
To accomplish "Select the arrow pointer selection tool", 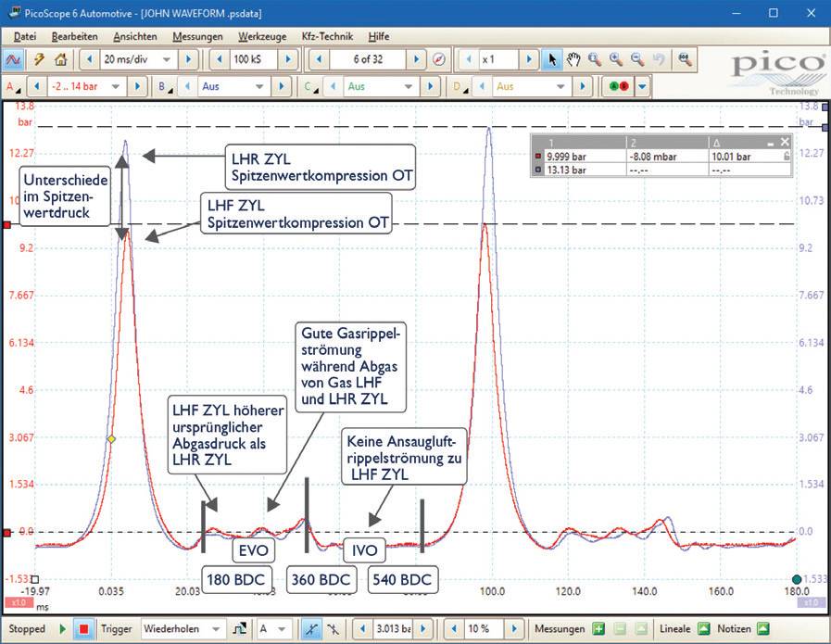I will tap(553, 59).
